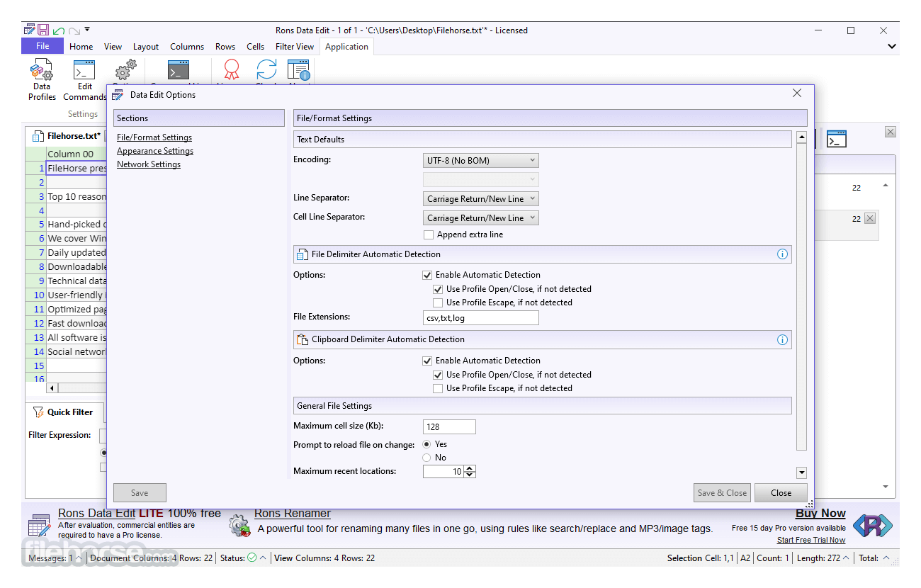Click the clipboard icon beside Clipboard Delimiter heading

pos(303,339)
